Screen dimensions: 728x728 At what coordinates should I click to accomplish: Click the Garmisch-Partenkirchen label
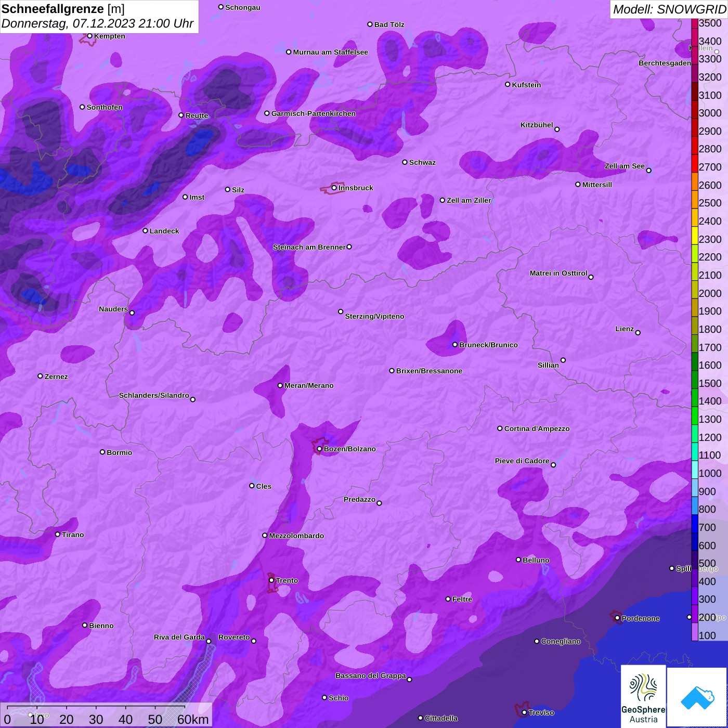tap(314, 113)
